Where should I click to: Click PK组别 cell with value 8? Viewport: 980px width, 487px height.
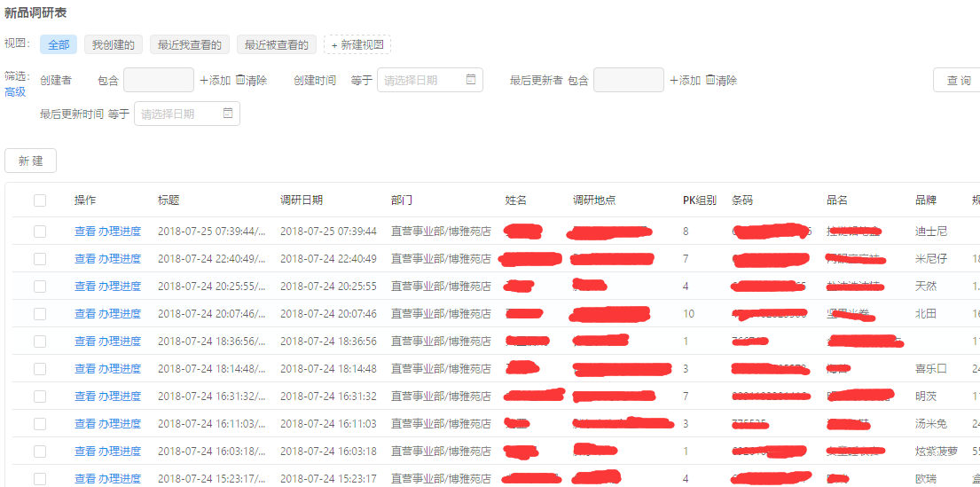(x=686, y=232)
